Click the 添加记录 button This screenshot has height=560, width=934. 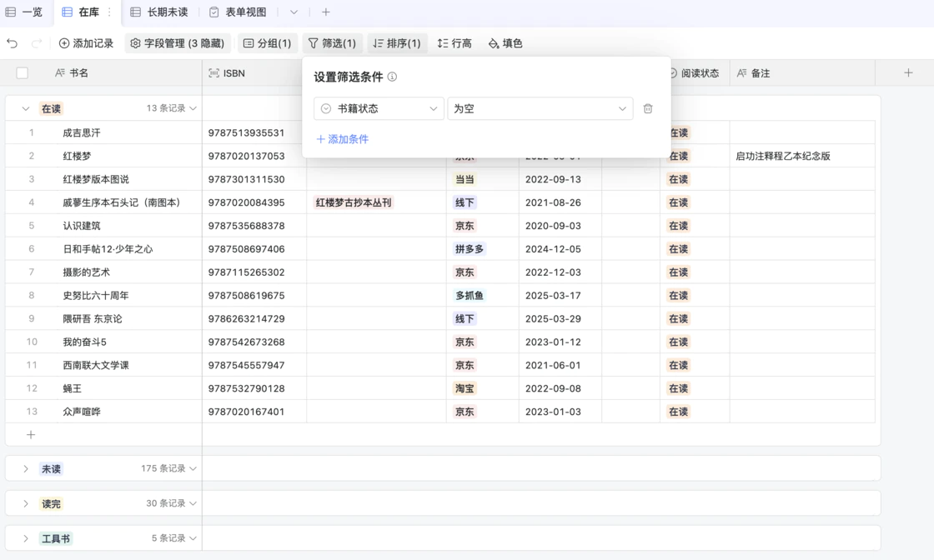tap(86, 43)
